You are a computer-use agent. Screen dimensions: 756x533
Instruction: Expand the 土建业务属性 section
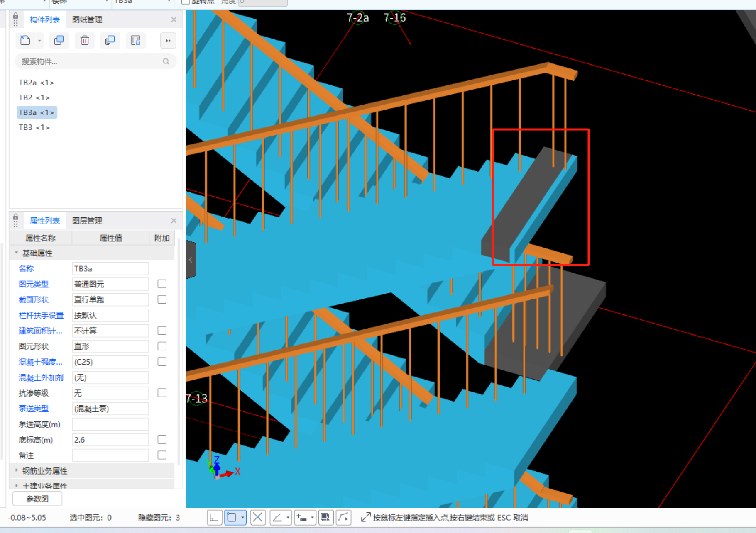(16, 485)
